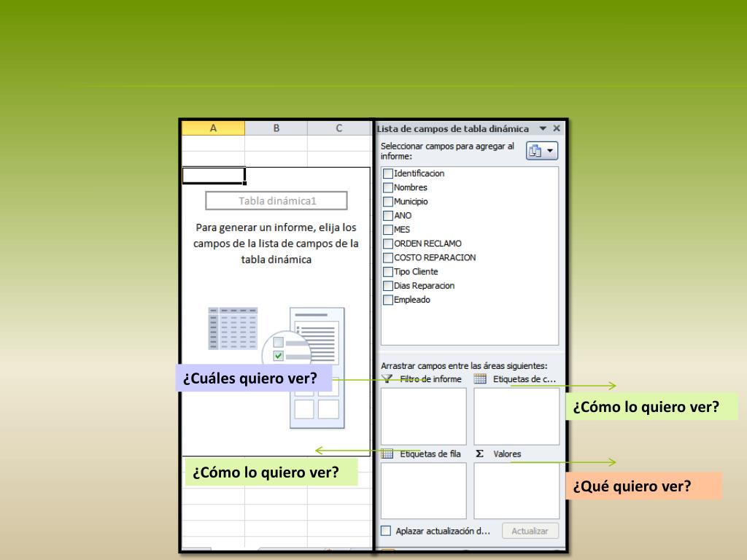Click inside the Etiquetas de fila drop area
747x560 pixels.
coord(424,491)
